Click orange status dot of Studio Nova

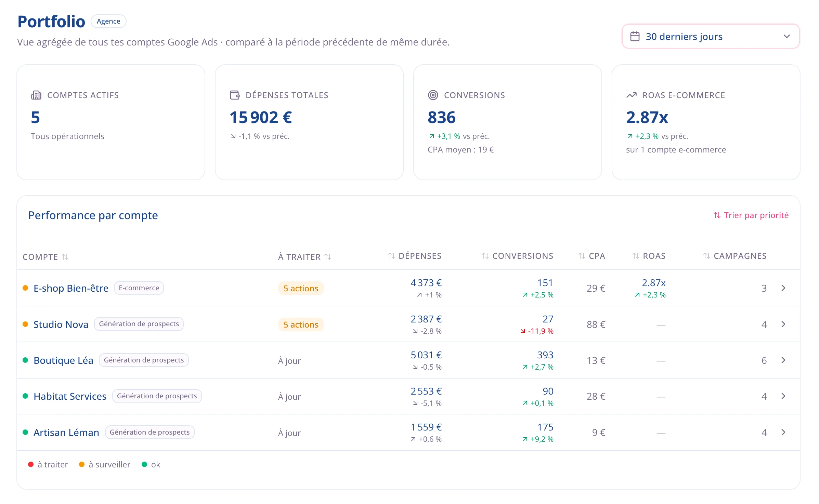coord(25,324)
